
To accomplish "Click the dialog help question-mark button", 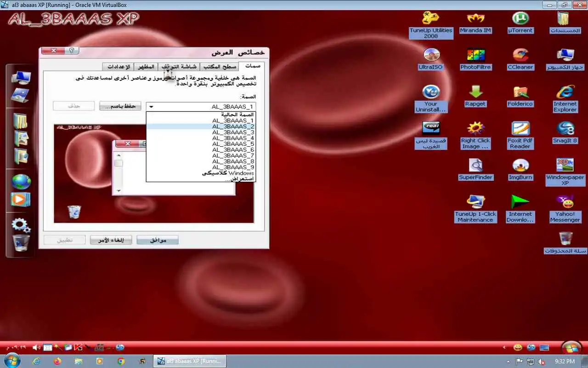I will pos(71,51).
